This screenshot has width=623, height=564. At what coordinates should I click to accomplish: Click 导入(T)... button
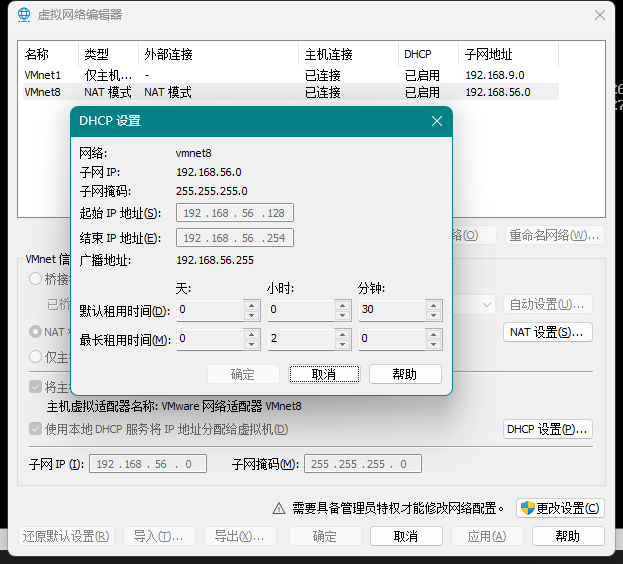[159, 536]
